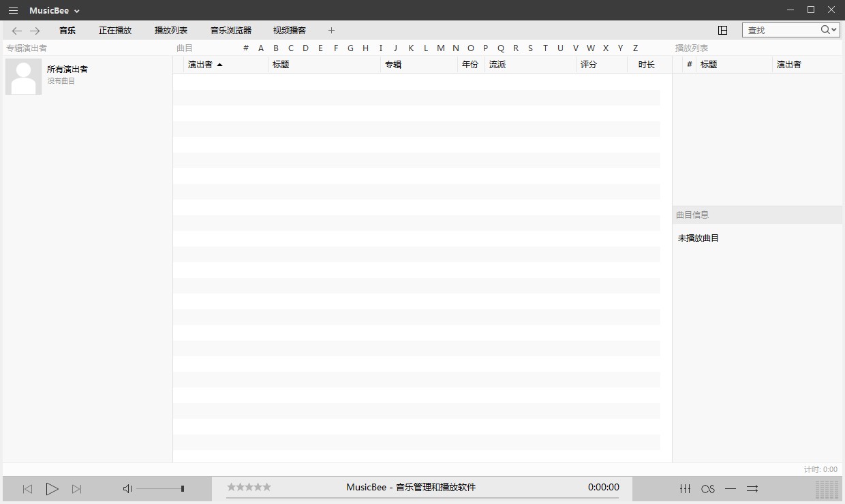Open the 正在播放 tab

click(115, 31)
